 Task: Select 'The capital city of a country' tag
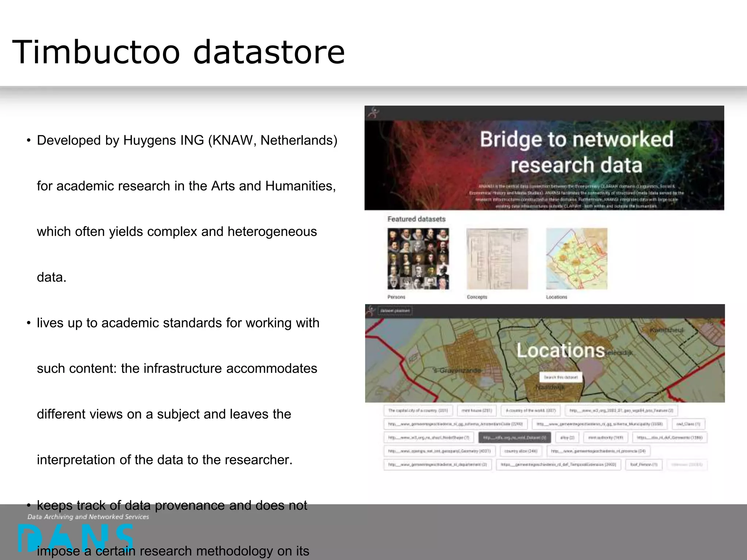[x=418, y=411]
